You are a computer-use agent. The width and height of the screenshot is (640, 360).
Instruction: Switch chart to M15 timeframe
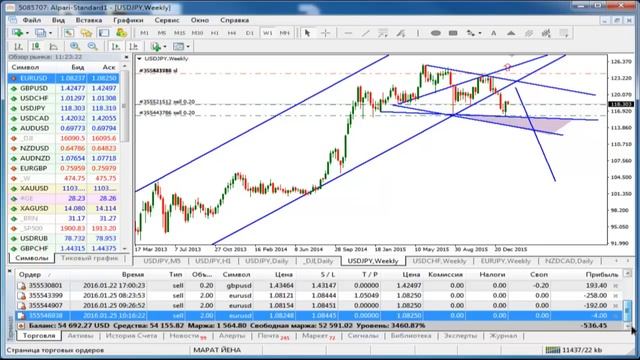pyautogui.click(x=179, y=33)
